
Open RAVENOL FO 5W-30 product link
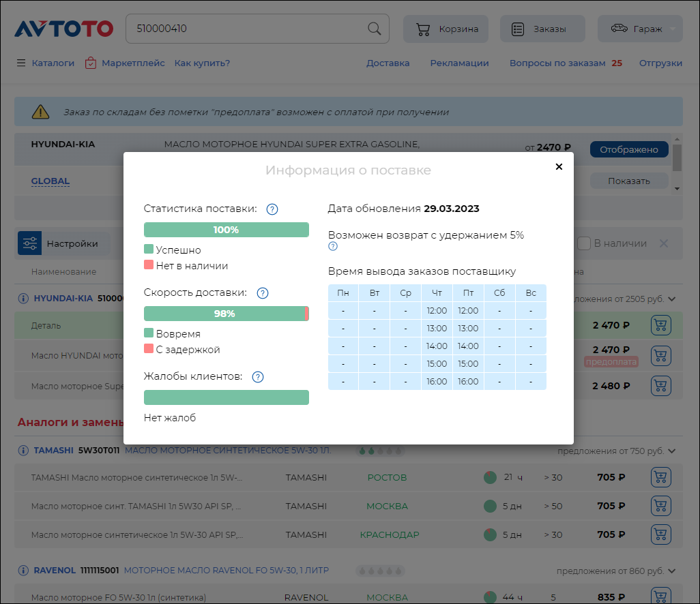coord(227,571)
